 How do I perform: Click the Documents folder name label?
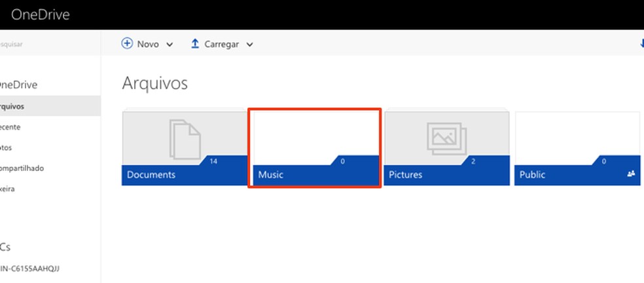click(x=151, y=174)
